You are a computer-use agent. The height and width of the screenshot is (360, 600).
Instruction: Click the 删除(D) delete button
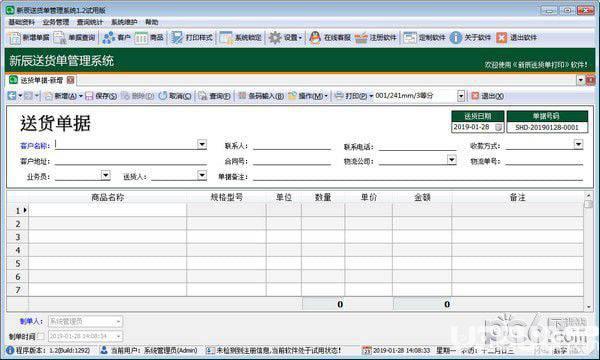[x=138, y=96]
